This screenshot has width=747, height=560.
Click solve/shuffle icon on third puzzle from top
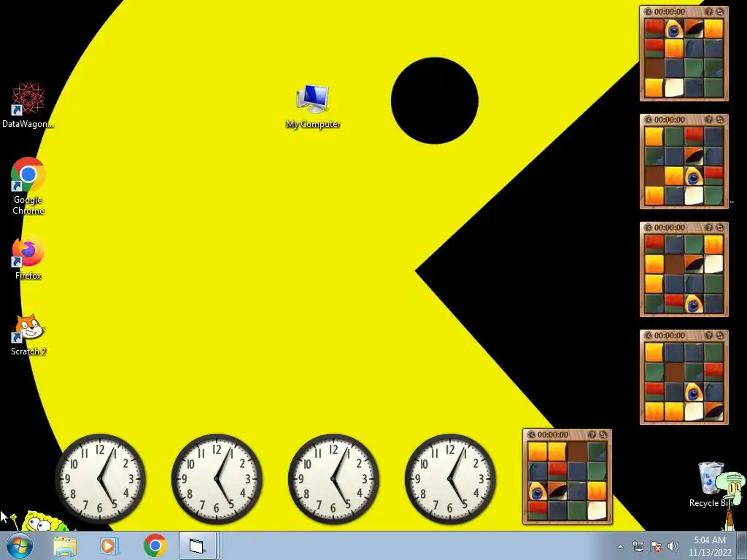coord(719,227)
